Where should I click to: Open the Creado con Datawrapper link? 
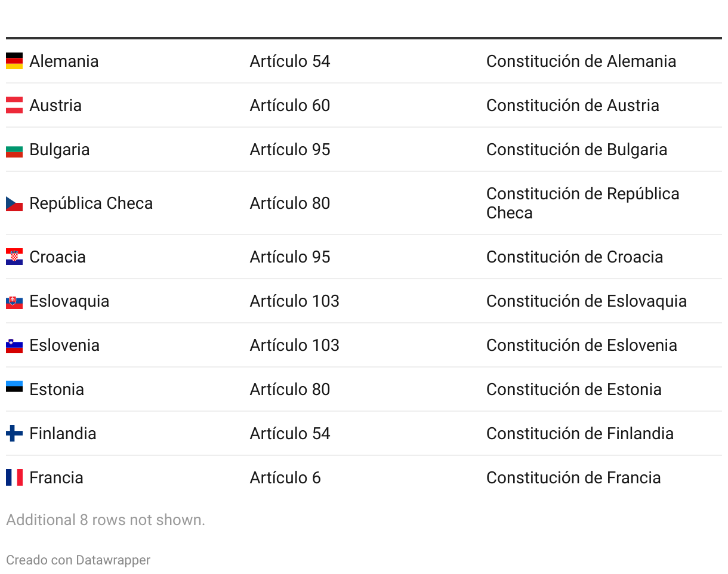coord(78,560)
